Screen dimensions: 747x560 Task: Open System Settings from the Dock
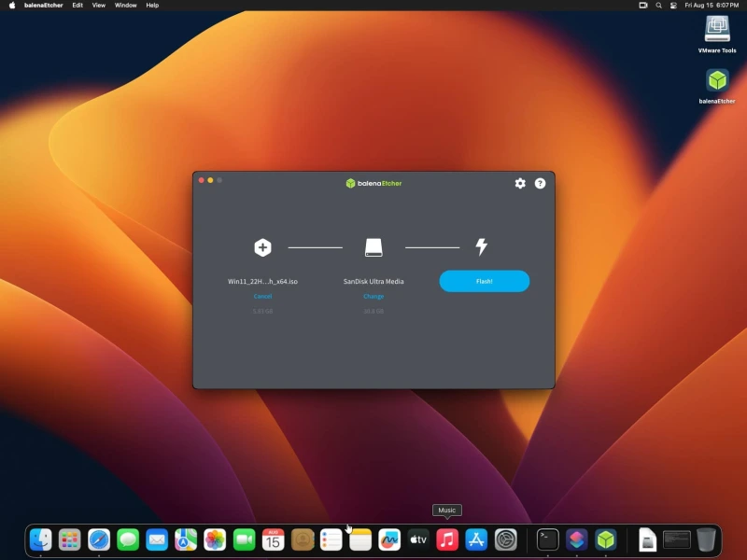505,540
